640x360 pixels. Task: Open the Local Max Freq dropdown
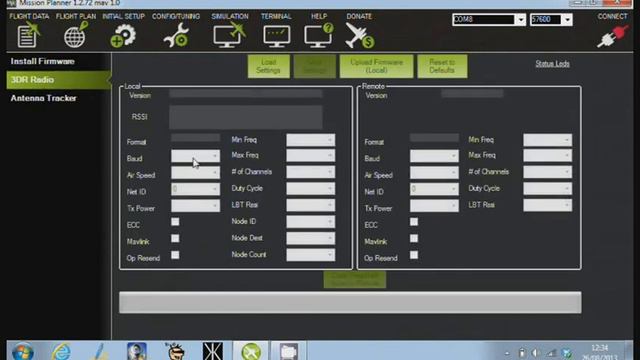click(311, 156)
